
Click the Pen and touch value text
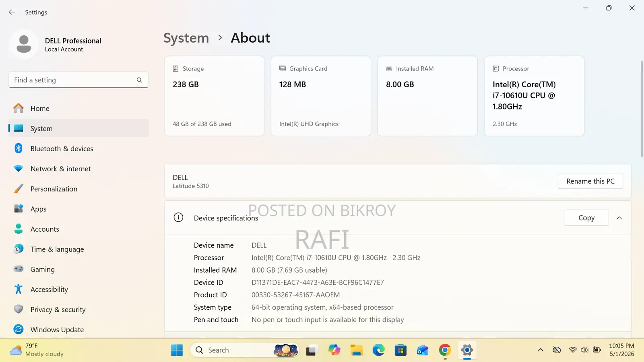[x=328, y=320]
